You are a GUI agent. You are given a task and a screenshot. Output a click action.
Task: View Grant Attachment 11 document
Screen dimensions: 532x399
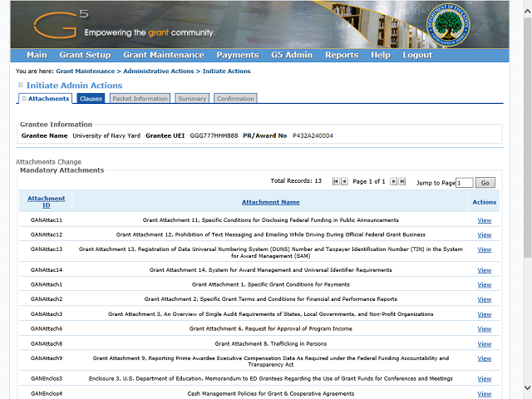pyautogui.click(x=484, y=220)
